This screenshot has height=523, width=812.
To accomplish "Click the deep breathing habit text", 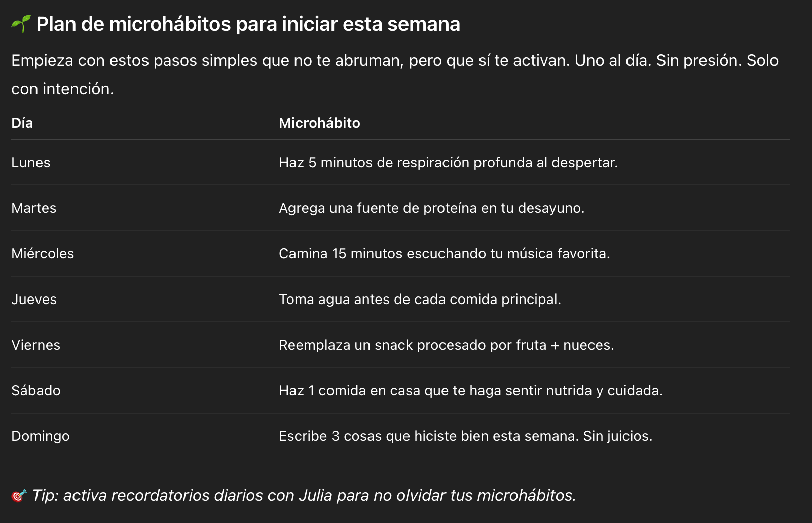I will point(449,163).
